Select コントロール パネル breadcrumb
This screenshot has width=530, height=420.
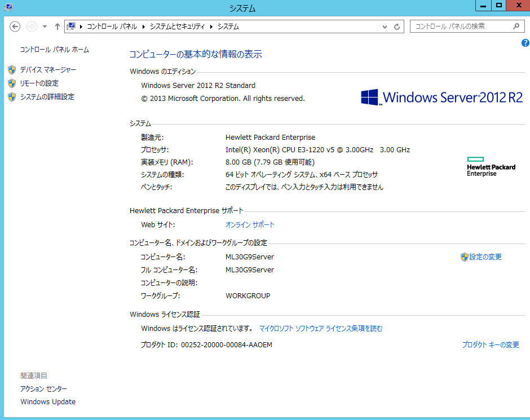pos(112,26)
